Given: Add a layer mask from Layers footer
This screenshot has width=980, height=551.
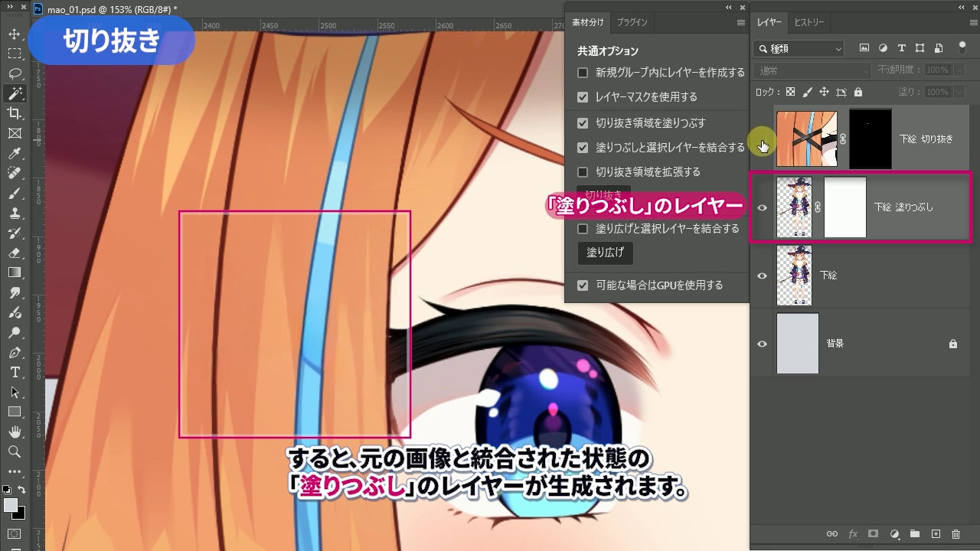Looking at the screenshot, I should click(x=873, y=534).
